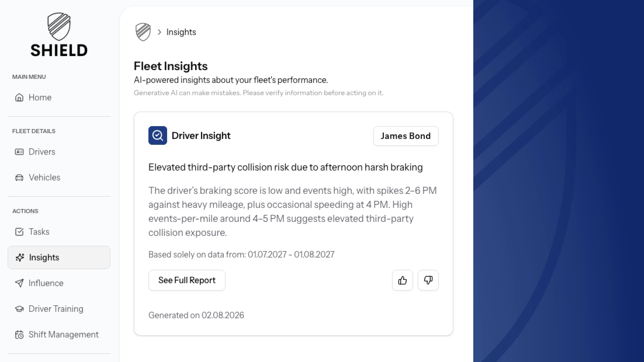644x362 pixels.
Task: Click the shield icon in breadcrumb
Action: (143, 32)
